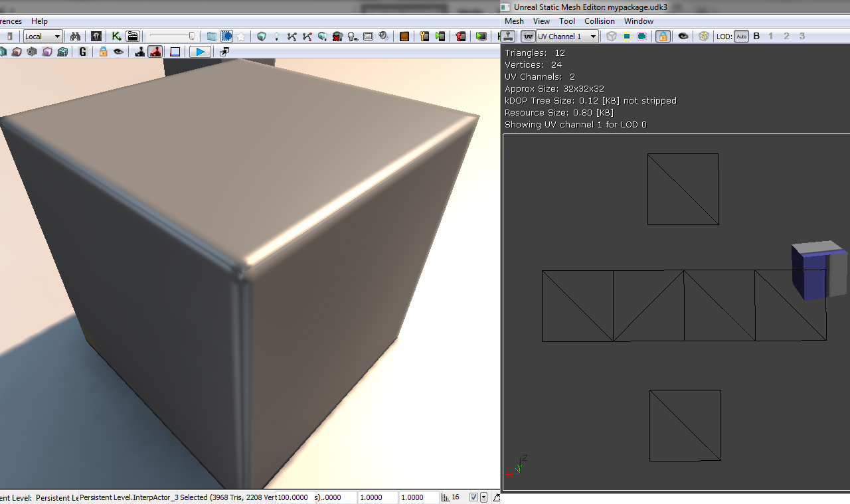The height and width of the screenshot is (504, 850).
Task: Click the pink-outlined teal collision icon
Action: 641,37
